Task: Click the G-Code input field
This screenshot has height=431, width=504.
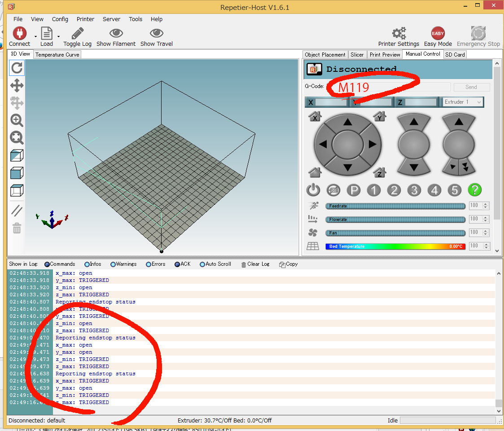Action: [388, 87]
